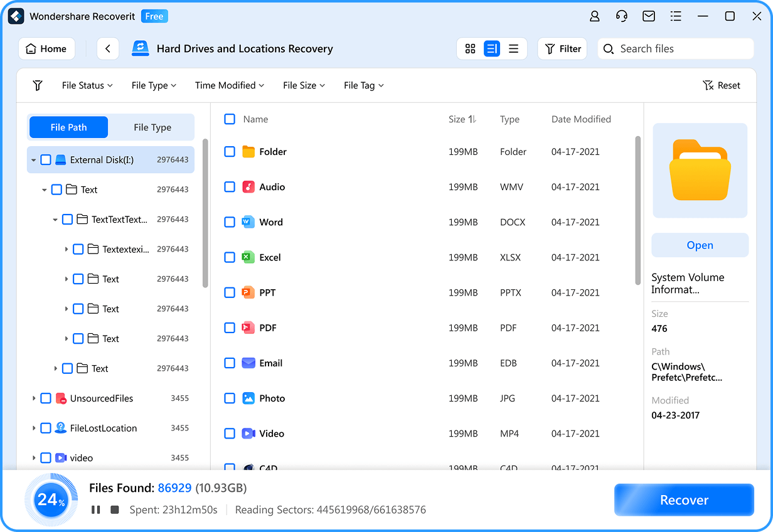773x532 pixels.
Task: Expand the UnsourcedFiles node
Action: coord(33,398)
